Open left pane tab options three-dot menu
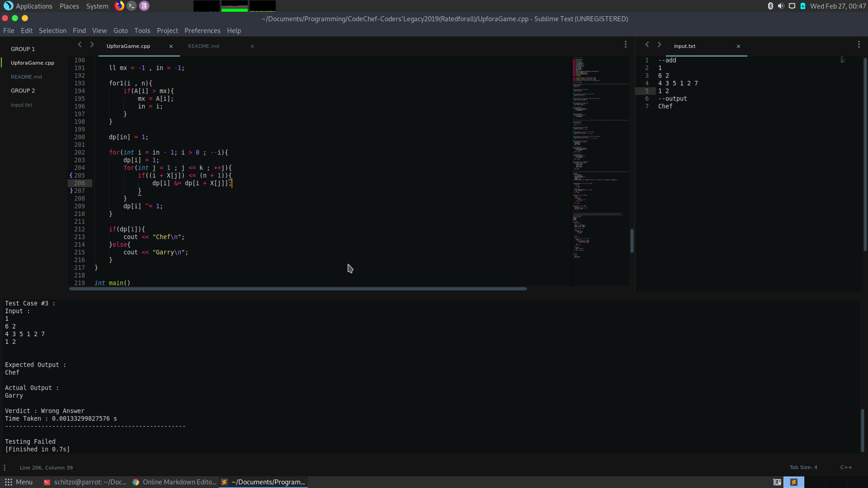Screen dimensions: 868x488 pos(626,44)
